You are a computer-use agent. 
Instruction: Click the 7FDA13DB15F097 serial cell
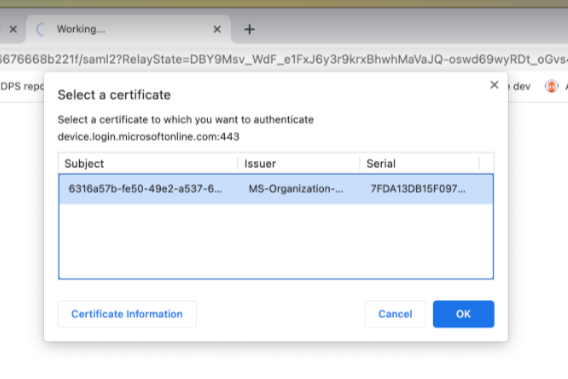[418, 189]
